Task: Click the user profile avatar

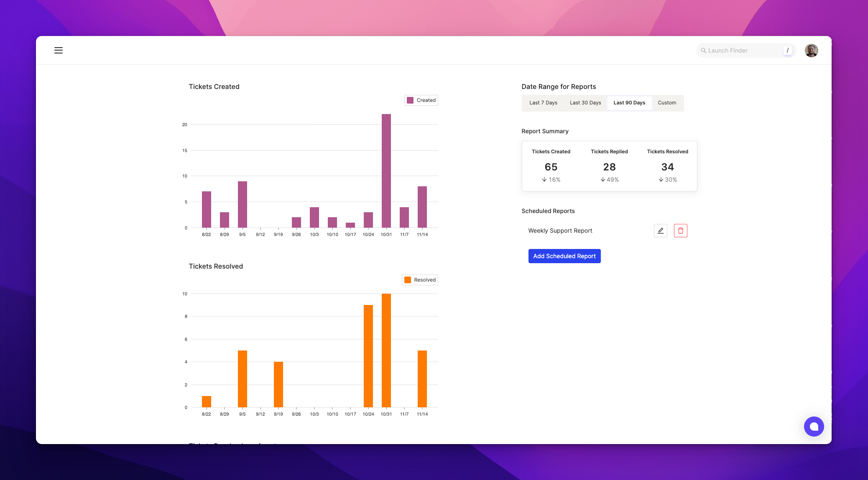Action: (811, 51)
